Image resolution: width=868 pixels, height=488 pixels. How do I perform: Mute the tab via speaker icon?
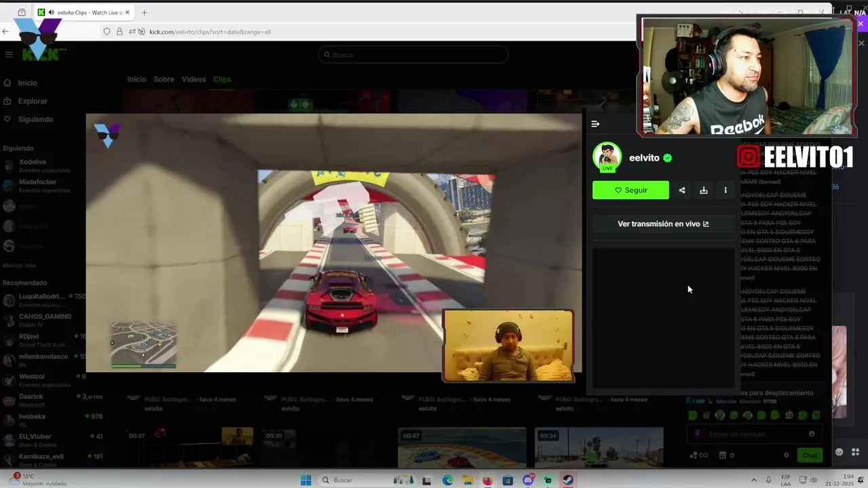coord(52,12)
